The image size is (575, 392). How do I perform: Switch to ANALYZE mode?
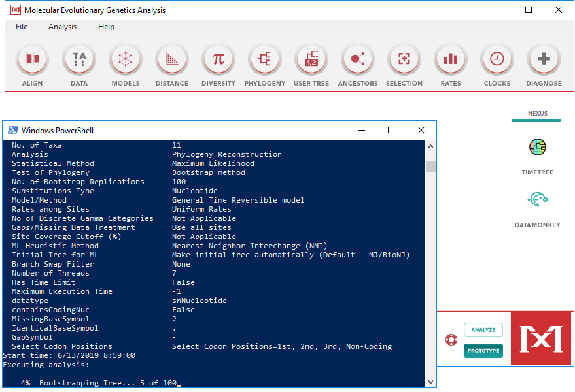pyautogui.click(x=483, y=330)
